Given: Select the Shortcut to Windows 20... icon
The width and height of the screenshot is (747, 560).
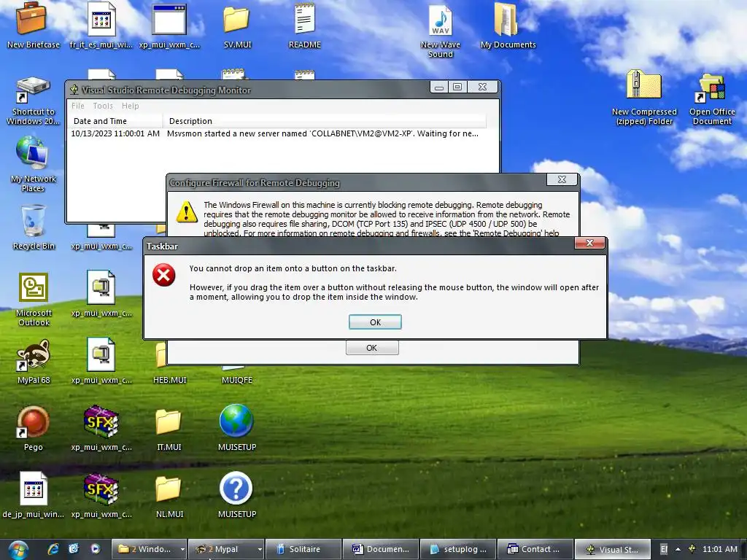Looking at the screenshot, I should pyautogui.click(x=34, y=101).
